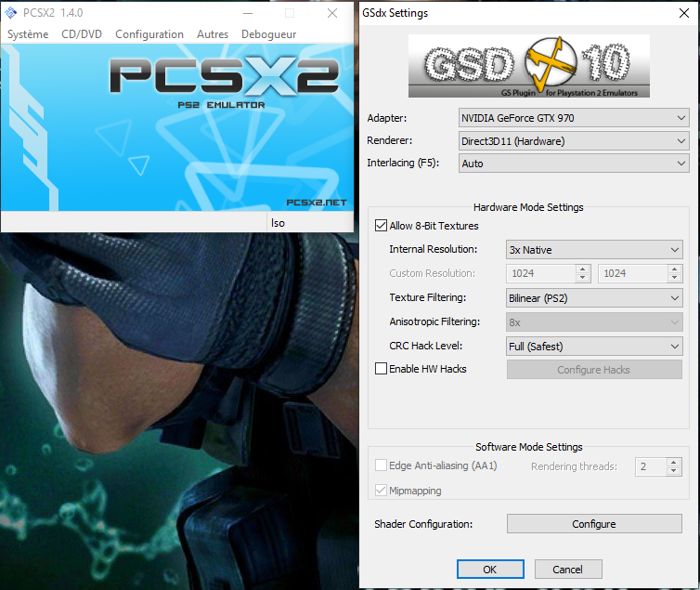
Task: Open the Système menu
Action: (x=28, y=34)
